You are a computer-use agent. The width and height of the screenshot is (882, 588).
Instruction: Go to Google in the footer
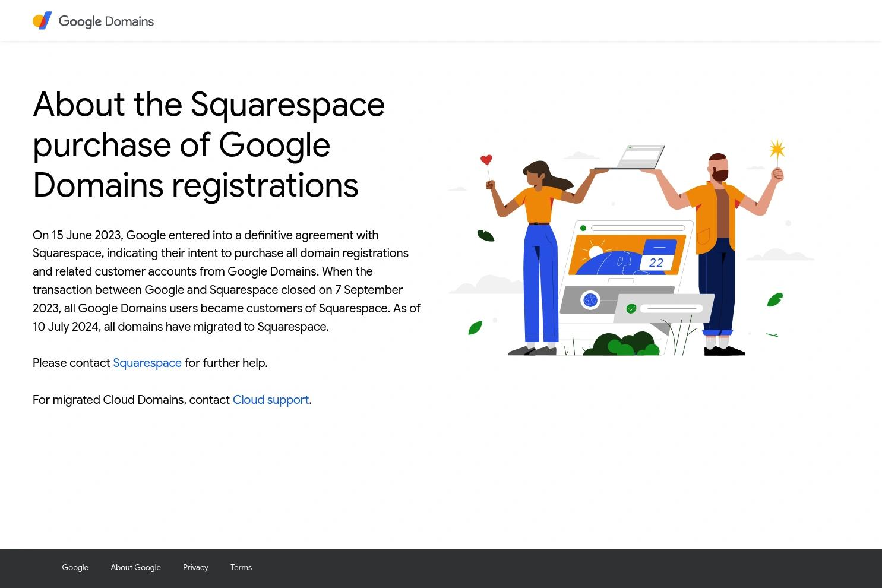point(75,567)
